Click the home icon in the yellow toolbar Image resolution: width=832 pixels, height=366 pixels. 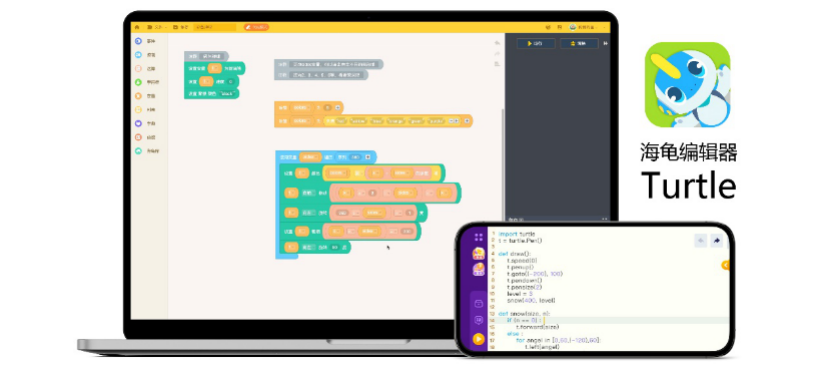point(137,27)
